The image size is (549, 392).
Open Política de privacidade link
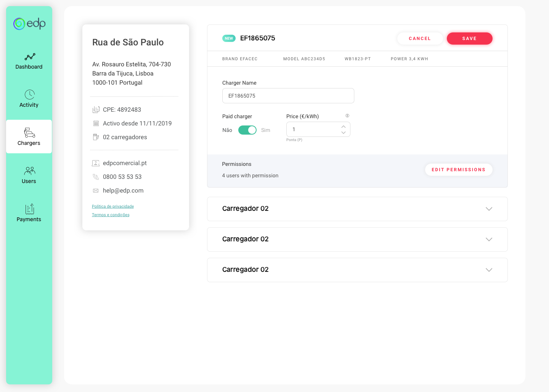113,206
